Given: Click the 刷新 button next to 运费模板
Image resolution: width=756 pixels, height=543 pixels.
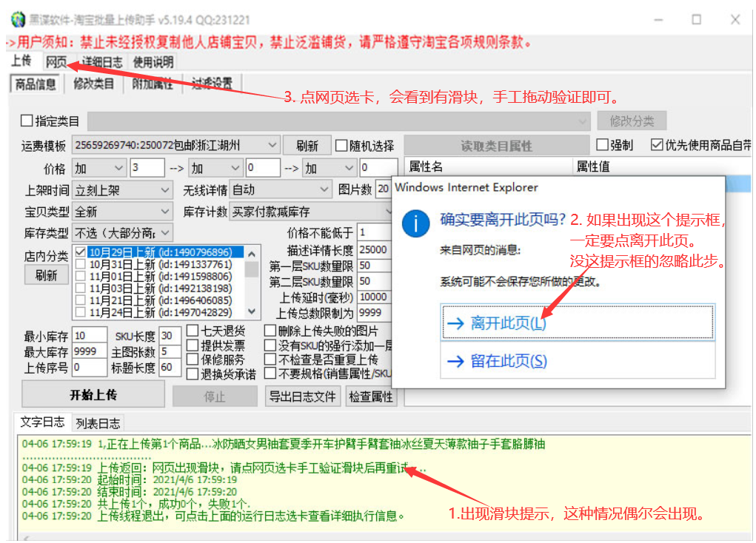Looking at the screenshot, I should coord(307,146).
